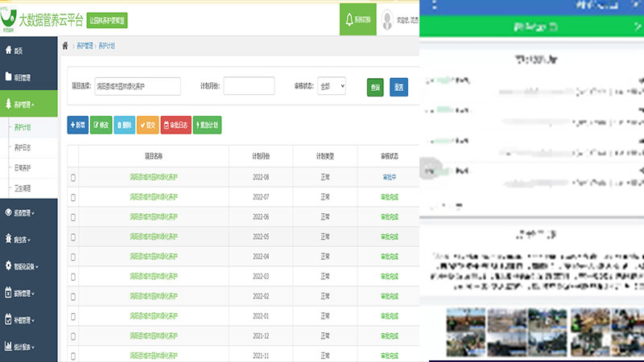Click the 计划月份 input field
644x362 pixels.
coord(249,86)
